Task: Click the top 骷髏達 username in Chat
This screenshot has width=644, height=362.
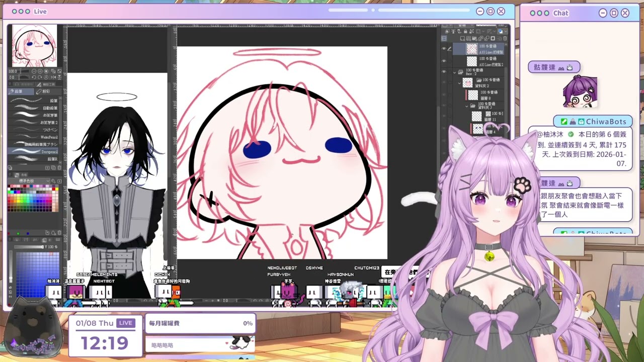Action: click(x=545, y=67)
